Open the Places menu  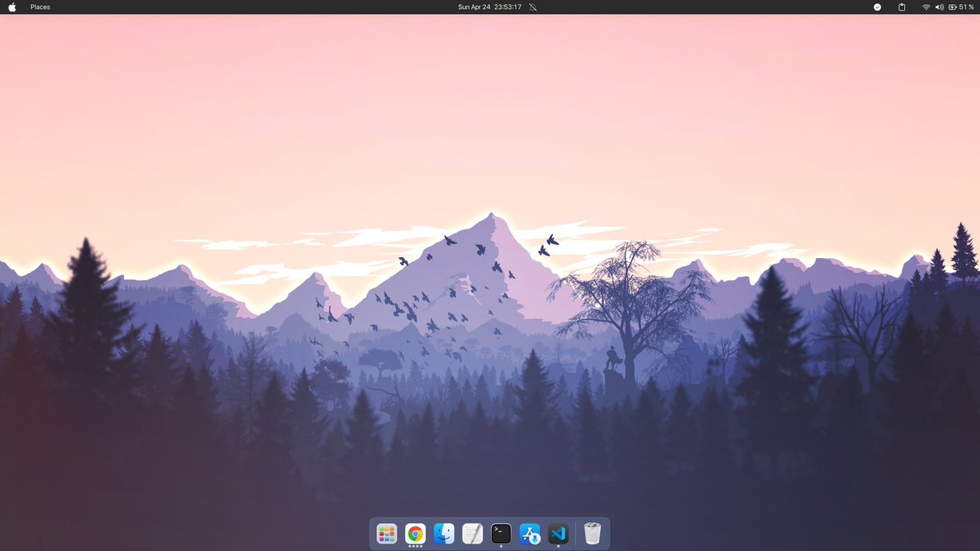click(40, 7)
